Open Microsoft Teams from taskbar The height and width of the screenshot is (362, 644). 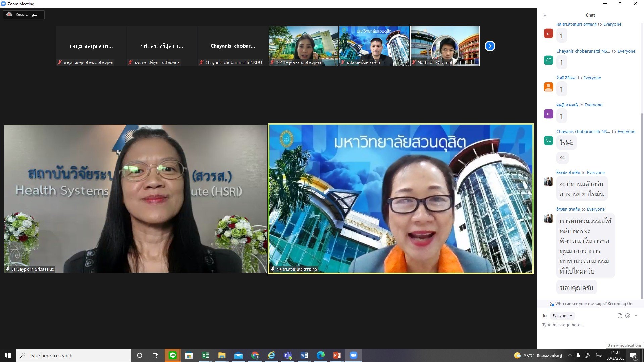(x=288, y=355)
